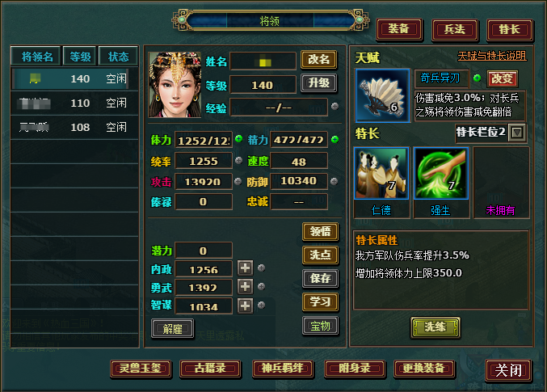Switch to the 兵法 tab
547x392 pixels.
(455, 29)
